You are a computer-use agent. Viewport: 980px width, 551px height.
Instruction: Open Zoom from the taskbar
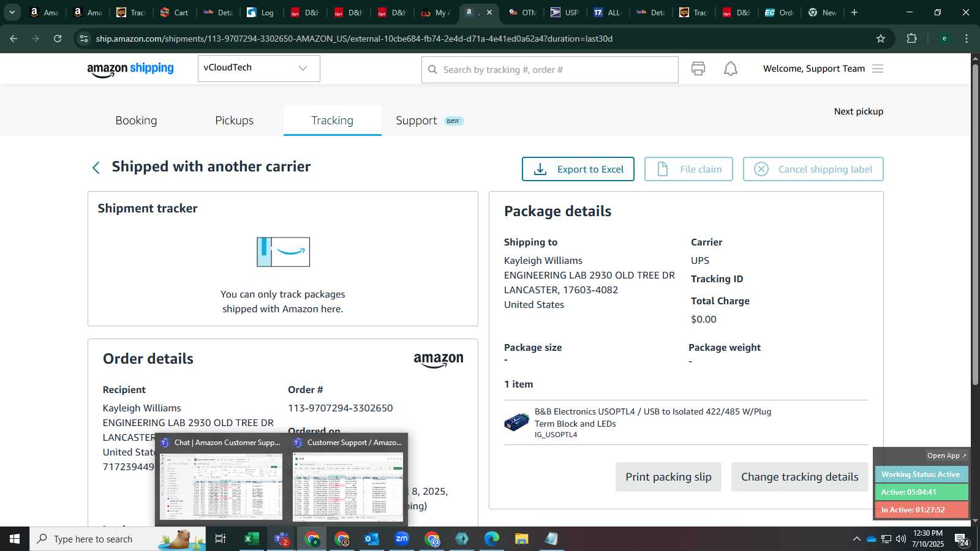(x=402, y=539)
